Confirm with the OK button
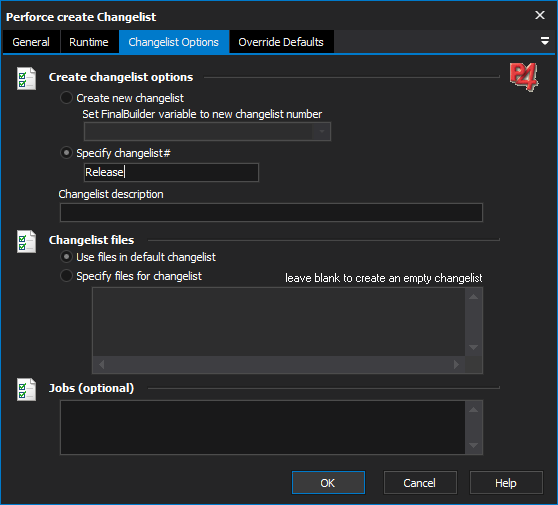Screen dimensions: 558x505 328,483
